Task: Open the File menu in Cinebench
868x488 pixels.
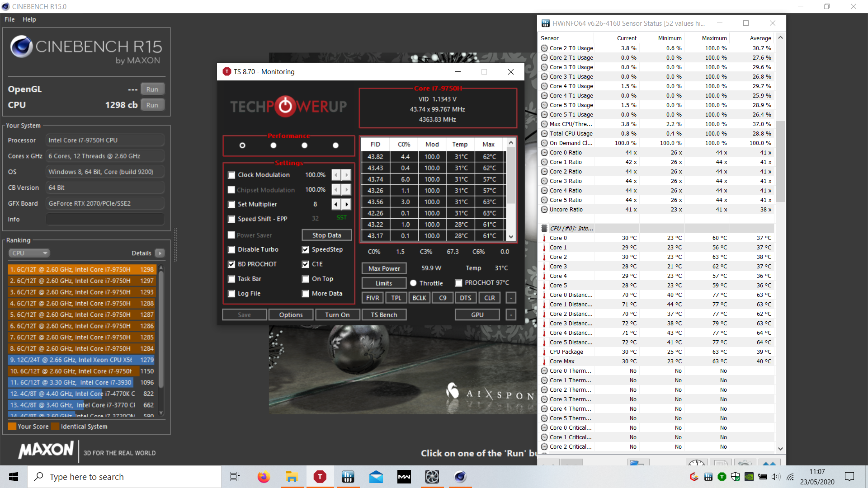Action: [9, 19]
